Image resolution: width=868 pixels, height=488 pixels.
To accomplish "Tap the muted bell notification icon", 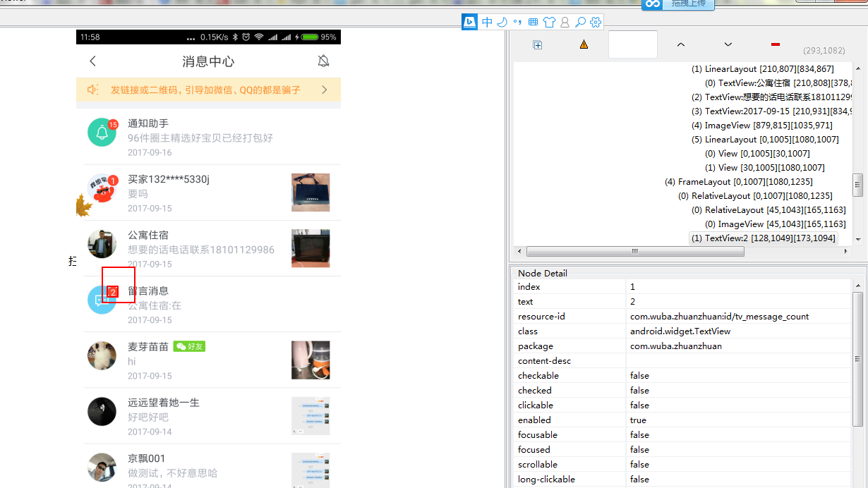I will (x=323, y=61).
